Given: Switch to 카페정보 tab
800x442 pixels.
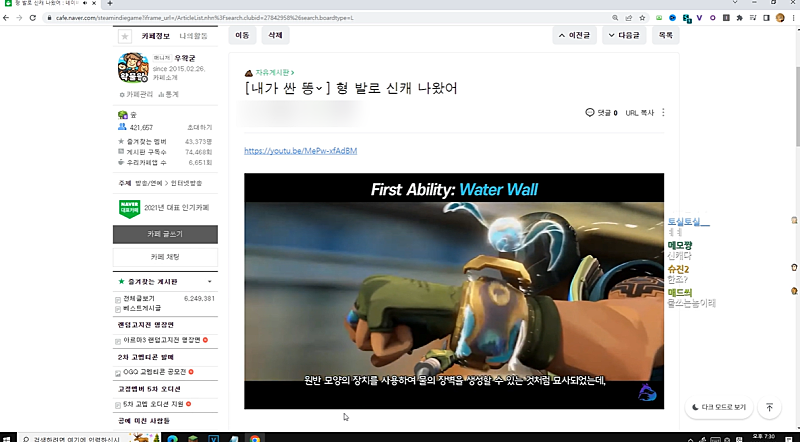Looking at the screenshot, I should (156, 36).
